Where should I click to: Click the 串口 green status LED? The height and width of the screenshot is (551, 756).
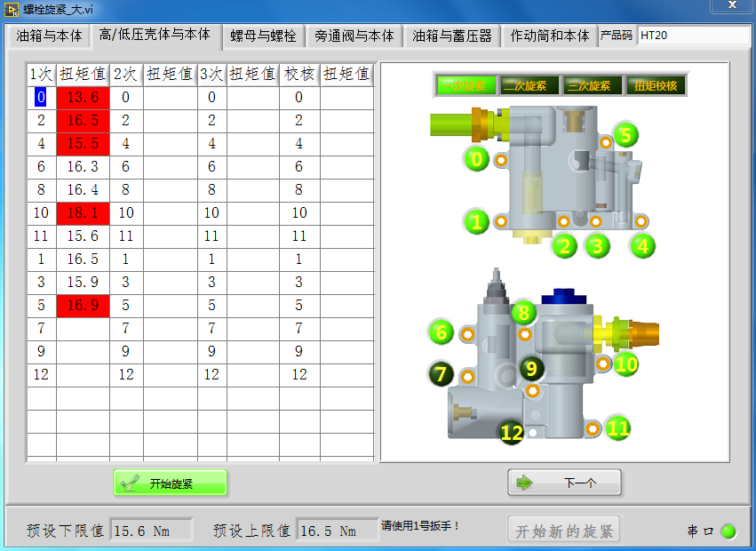click(728, 531)
